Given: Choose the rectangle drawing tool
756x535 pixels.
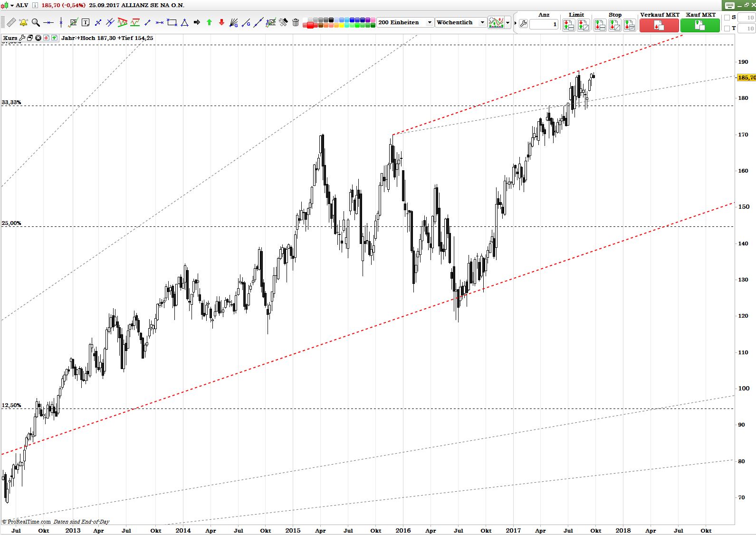Looking at the screenshot, I should pos(172,22).
